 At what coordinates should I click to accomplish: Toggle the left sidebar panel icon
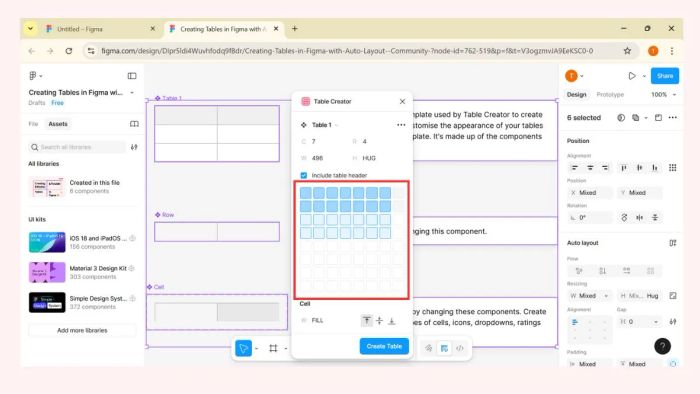click(x=132, y=76)
